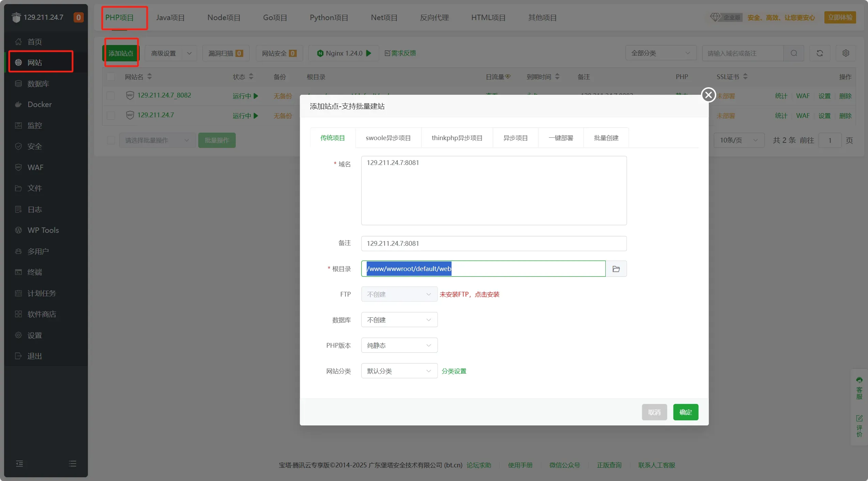Click the folder browse icon beside root directory
The width and height of the screenshot is (868, 481).
click(616, 269)
